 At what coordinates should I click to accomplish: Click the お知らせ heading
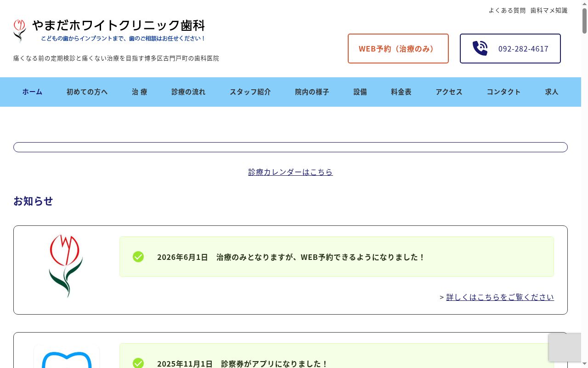pyautogui.click(x=33, y=201)
